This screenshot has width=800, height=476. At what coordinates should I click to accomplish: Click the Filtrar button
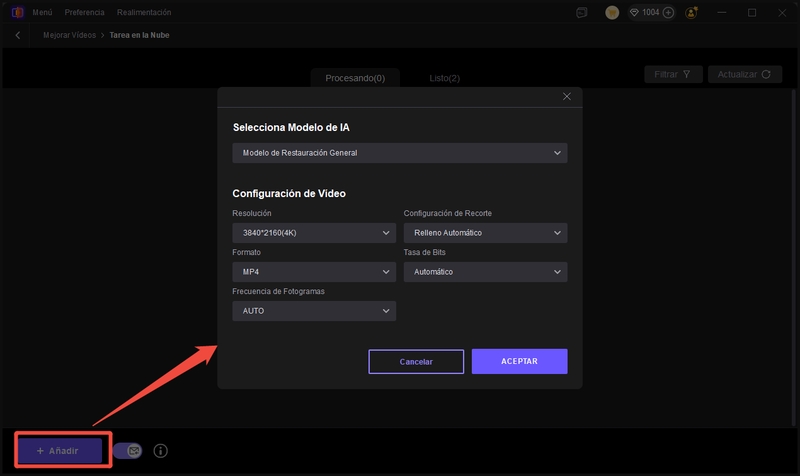[x=673, y=74]
